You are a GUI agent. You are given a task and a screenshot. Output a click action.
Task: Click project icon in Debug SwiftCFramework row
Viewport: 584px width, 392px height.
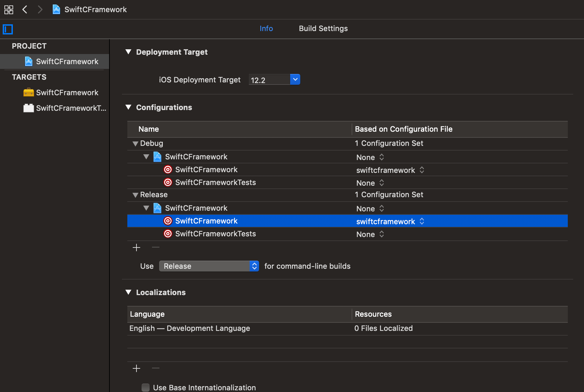tap(157, 157)
